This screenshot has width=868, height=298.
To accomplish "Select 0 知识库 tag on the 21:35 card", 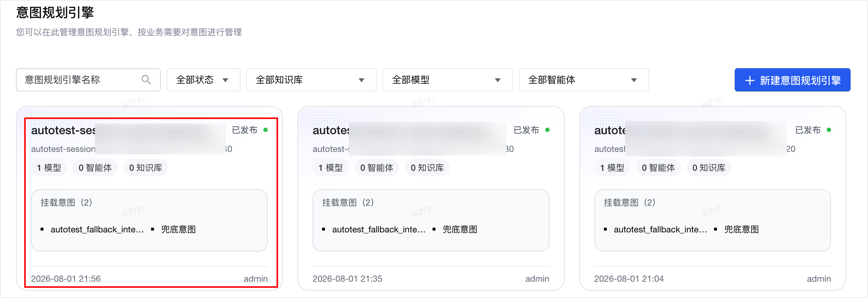I will [x=427, y=168].
